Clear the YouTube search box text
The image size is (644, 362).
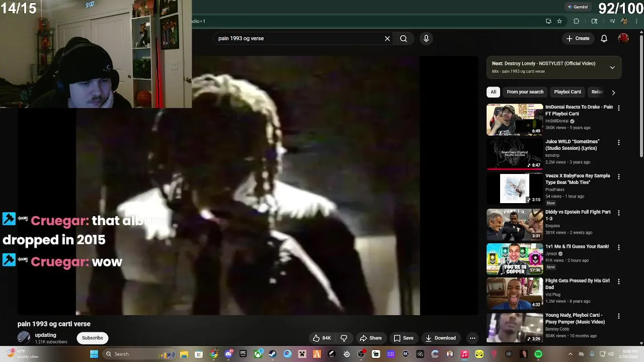[x=387, y=38]
